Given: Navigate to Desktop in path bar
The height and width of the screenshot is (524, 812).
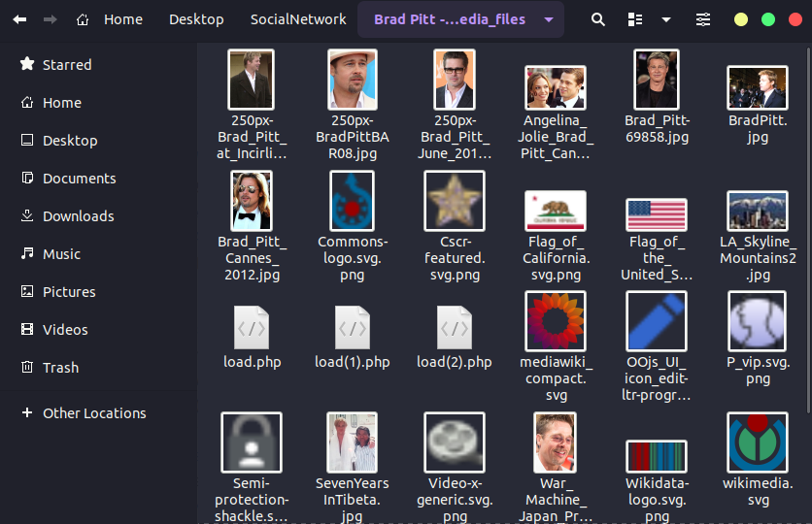Looking at the screenshot, I should click(196, 19).
